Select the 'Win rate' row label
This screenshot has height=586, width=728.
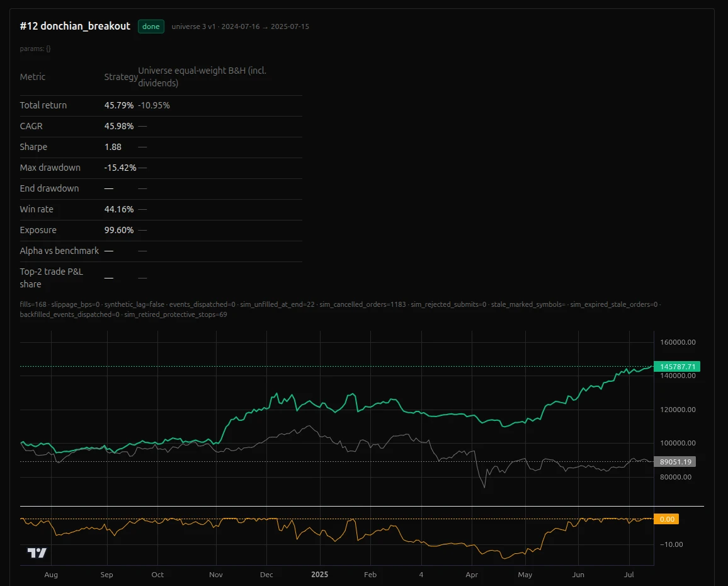coord(37,209)
